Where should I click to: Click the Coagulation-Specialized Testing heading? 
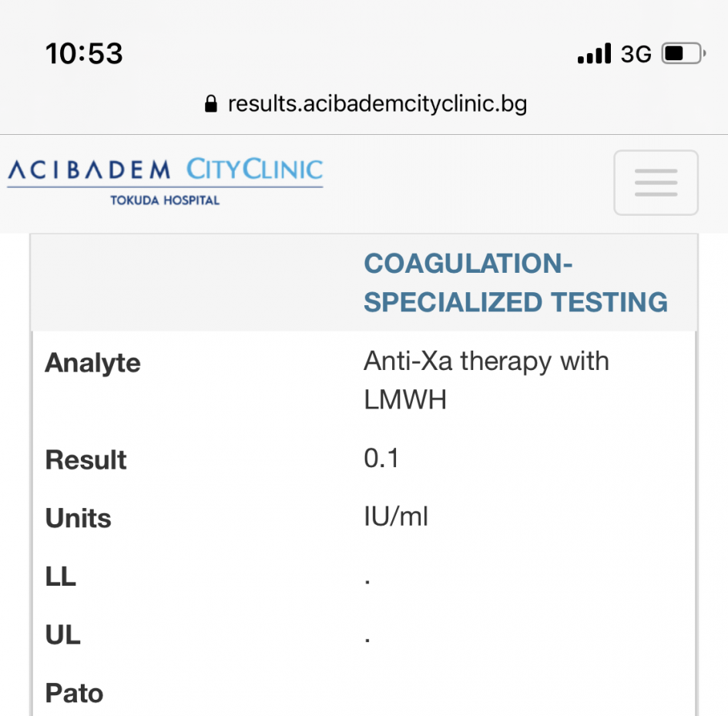pyautogui.click(x=515, y=283)
